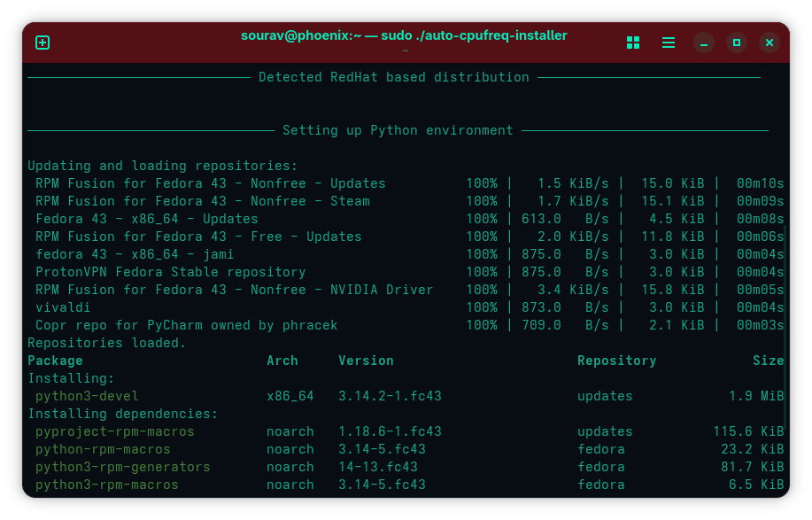
Task: Click the vivaldi repository entry
Action: (x=63, y=307)
